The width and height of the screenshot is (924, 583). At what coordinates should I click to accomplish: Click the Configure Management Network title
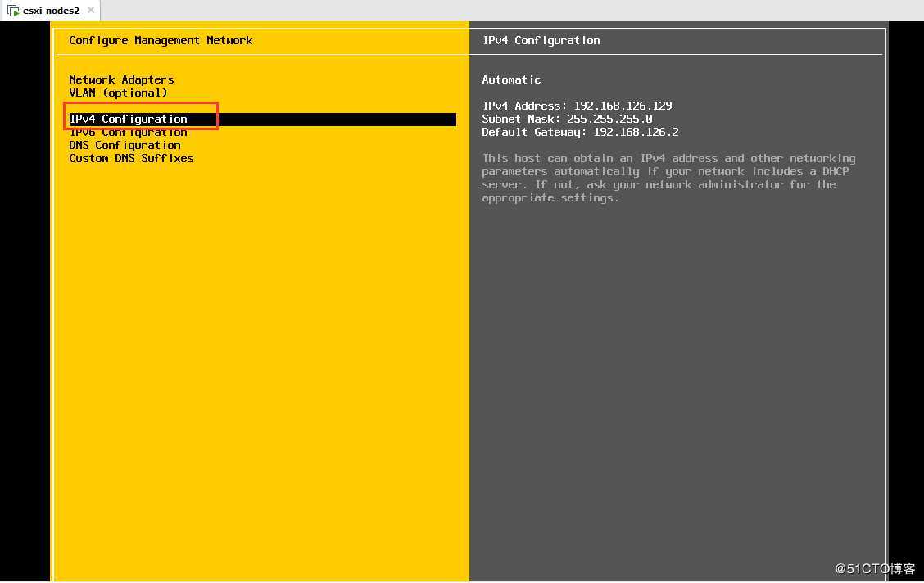click(161, 41)
